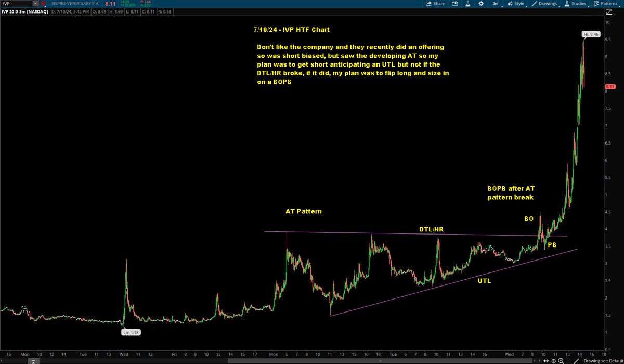Click the 'BO' annotation label
Viewport: 624px width, 364px height.
(528, 219)
